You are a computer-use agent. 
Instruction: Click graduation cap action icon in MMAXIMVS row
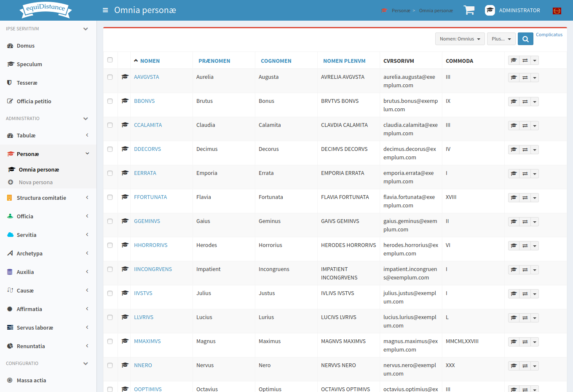click(x=514, y=342)
